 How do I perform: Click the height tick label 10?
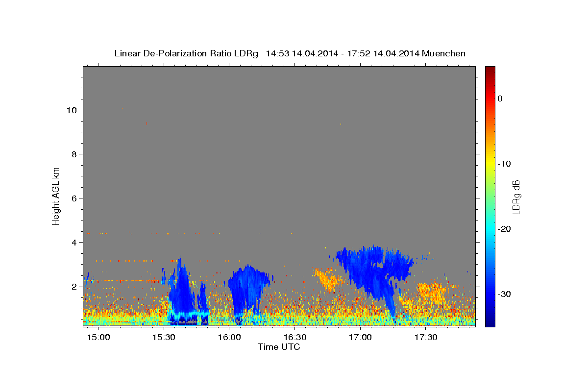tap(72, 110)
